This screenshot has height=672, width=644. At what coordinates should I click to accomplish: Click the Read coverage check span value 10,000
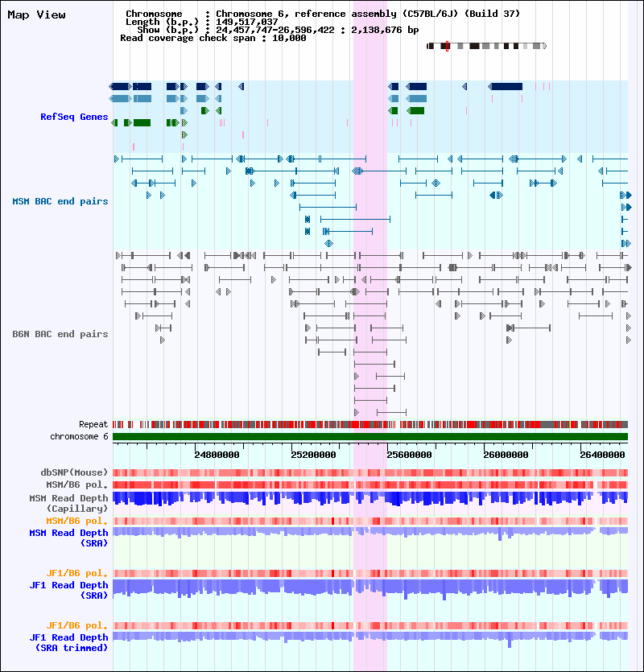(x=289, y=38)
